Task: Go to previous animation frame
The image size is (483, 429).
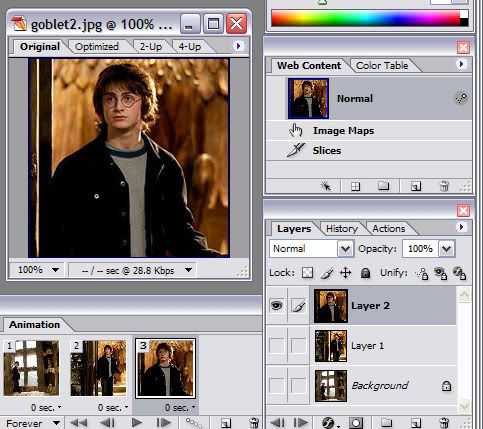Action: pos(107,423)
